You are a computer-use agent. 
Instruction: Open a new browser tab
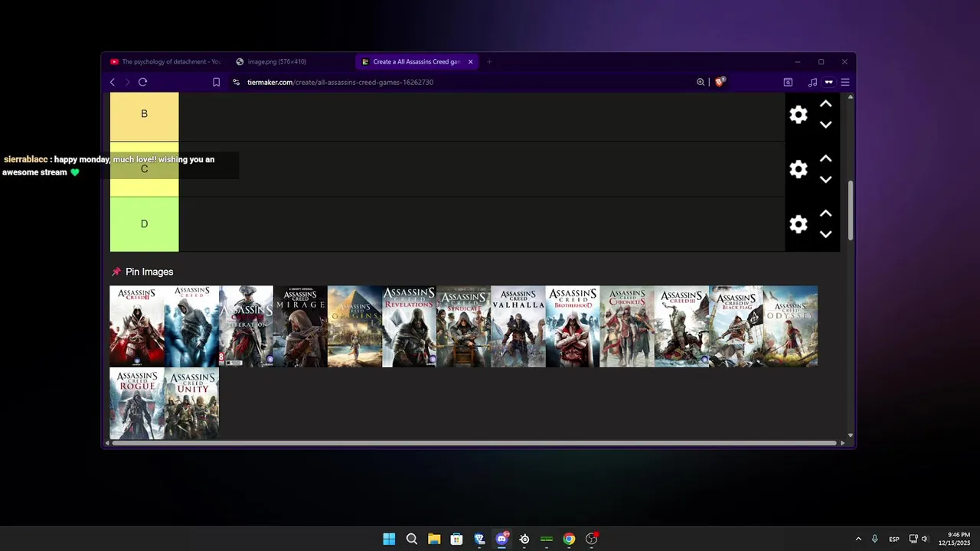[x=489, y=62]
